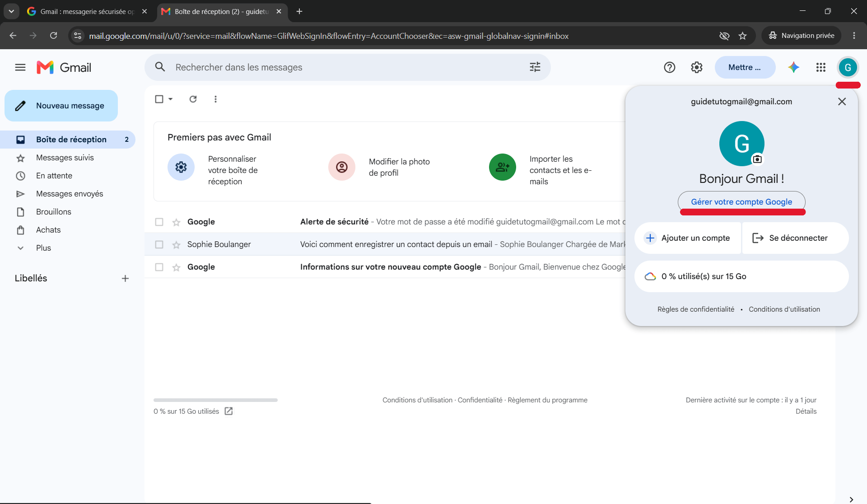Select the Sophie Boulanger email checkbox
Screen dimensions: 867x504
(159, 244)
